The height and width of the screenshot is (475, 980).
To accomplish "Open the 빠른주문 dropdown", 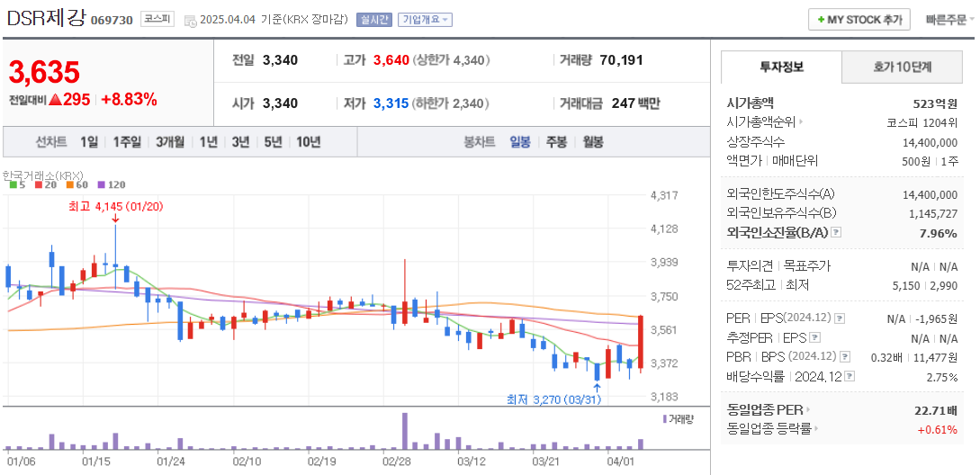I will coord(950,20).
